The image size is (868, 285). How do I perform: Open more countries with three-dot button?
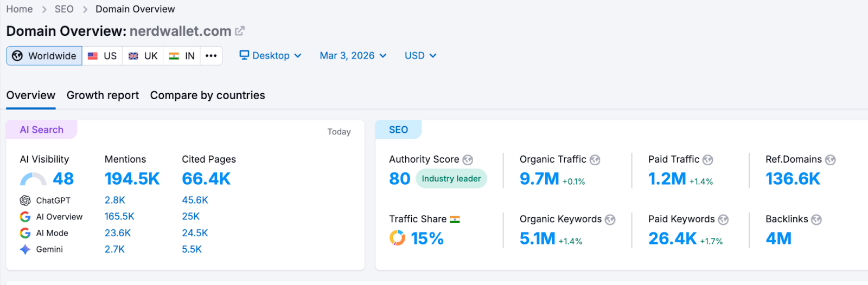[x=211, y=56]
